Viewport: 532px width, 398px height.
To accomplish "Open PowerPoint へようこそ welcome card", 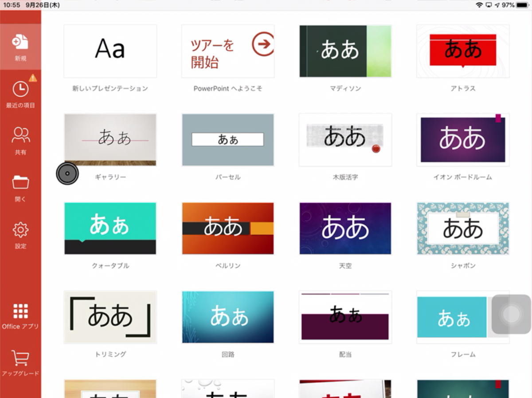I will pyautogui.click(x=227, y=51).
